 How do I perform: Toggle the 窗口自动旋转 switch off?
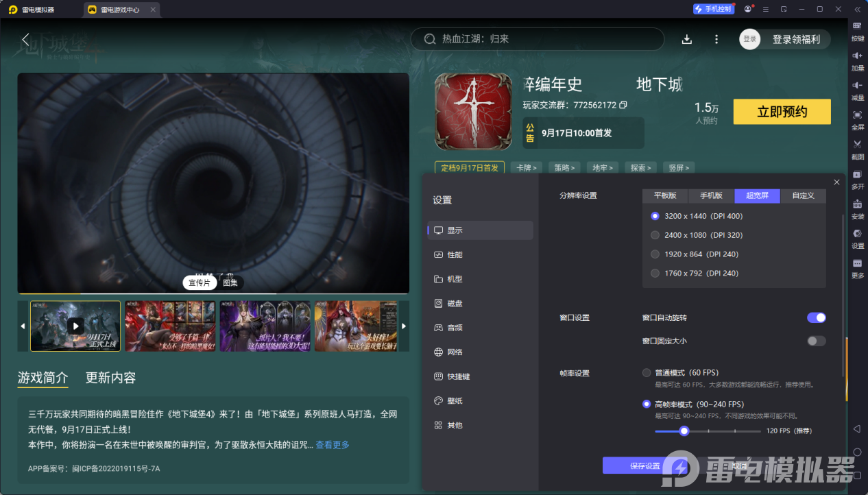[x=816, y=317]
